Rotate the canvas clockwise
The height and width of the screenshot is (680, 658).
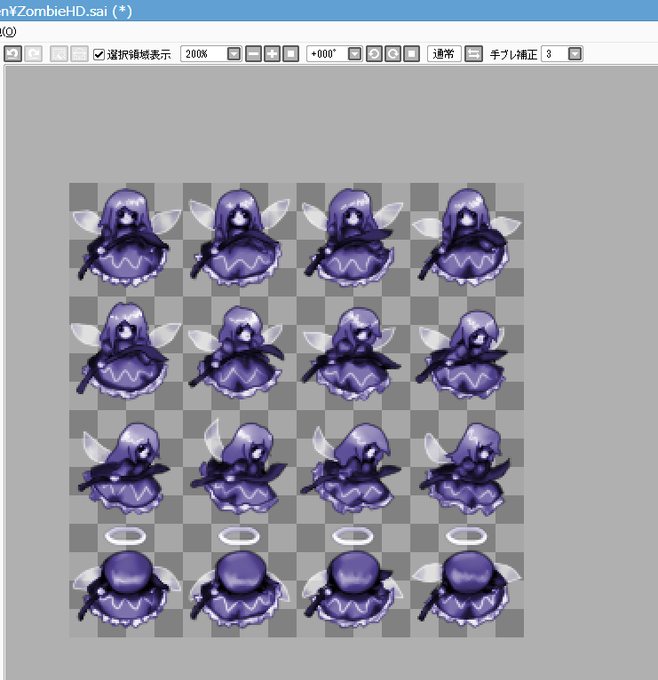click(x=393, y=54)
